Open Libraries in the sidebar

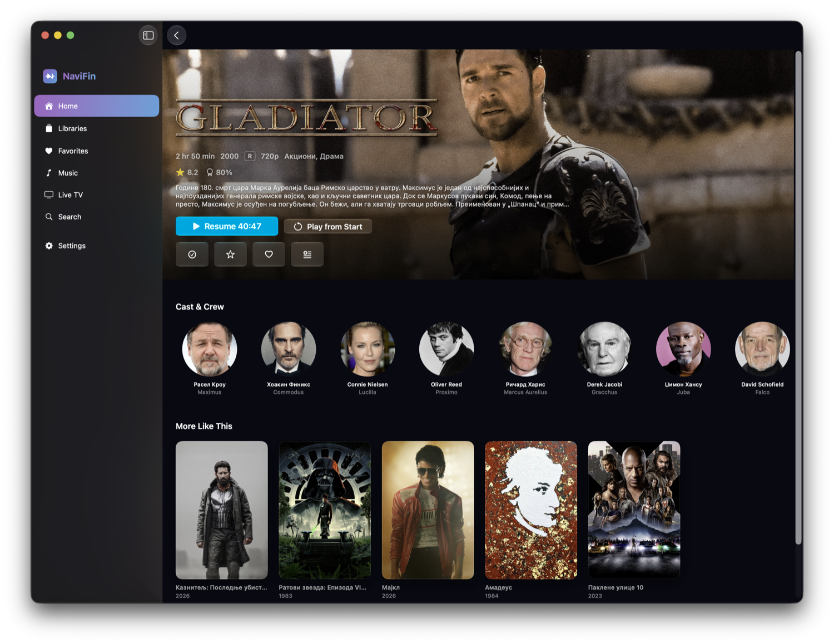[97, 128]
